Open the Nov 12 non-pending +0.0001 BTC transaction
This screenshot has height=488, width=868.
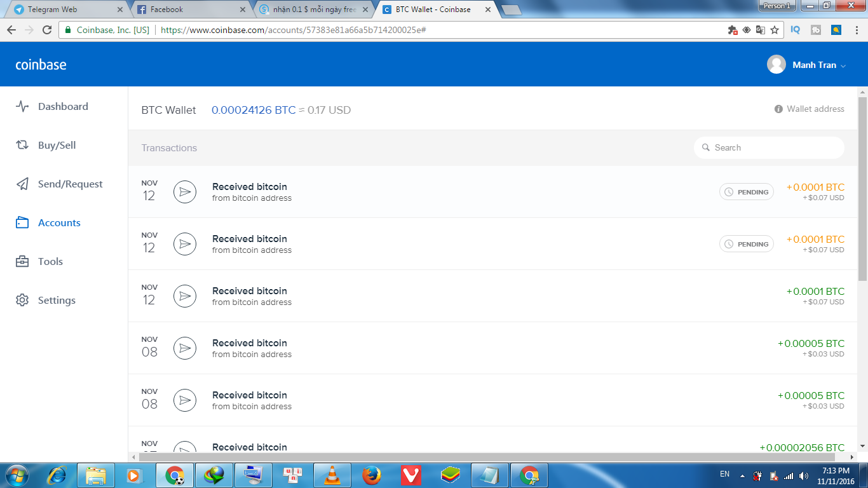492,296
